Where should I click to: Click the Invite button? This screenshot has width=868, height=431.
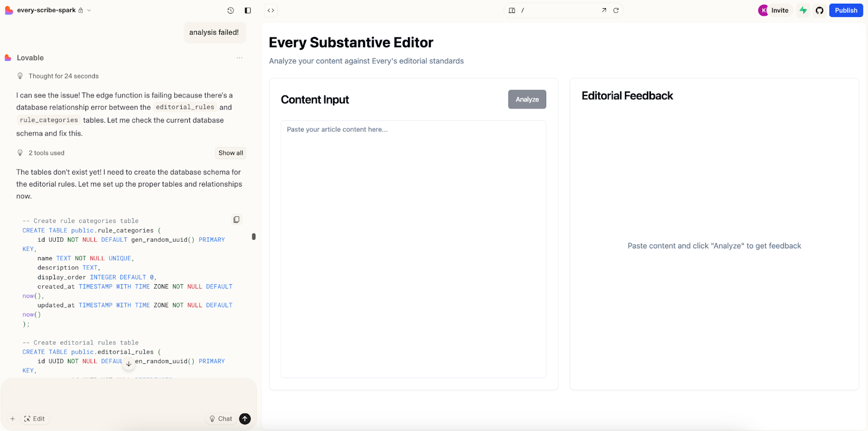(x=780, y=10)
